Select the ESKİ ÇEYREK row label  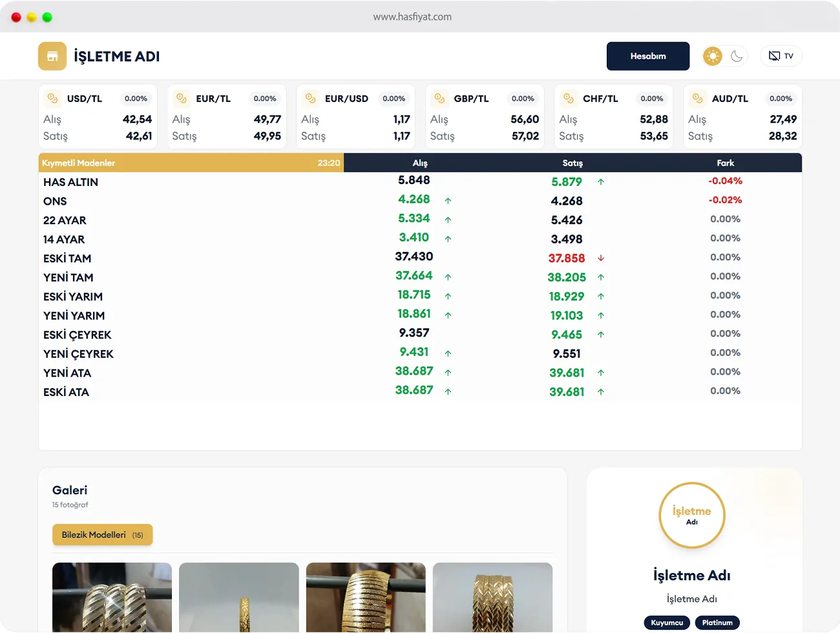78,335
